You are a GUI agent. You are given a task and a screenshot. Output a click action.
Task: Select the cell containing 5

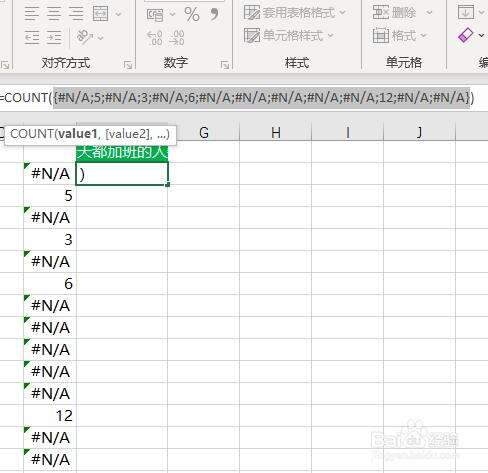tap(50, 196)
